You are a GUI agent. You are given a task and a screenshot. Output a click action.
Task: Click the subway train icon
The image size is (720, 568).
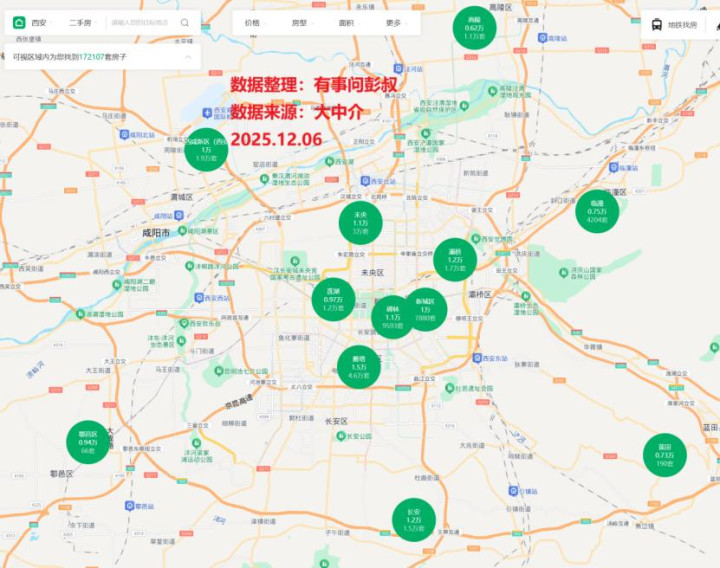point(657,25)
